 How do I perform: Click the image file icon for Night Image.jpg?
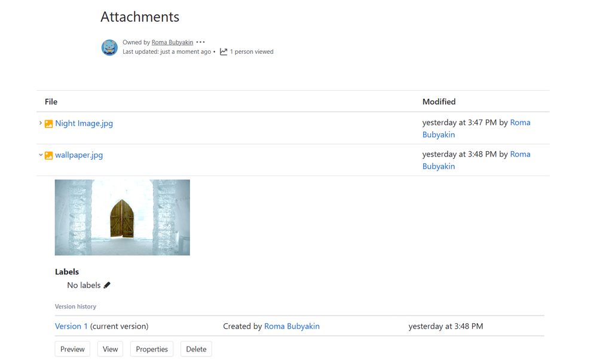tap(49, 124)
